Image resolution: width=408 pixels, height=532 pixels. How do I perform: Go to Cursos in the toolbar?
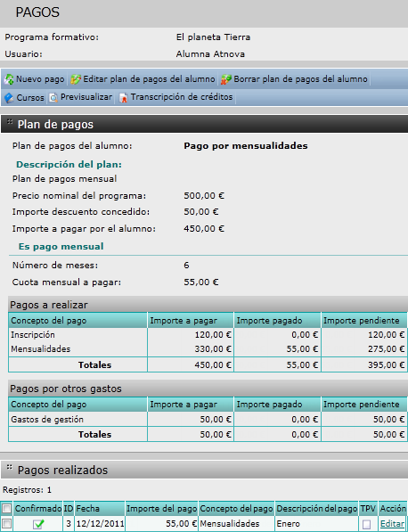click(30, 98)
